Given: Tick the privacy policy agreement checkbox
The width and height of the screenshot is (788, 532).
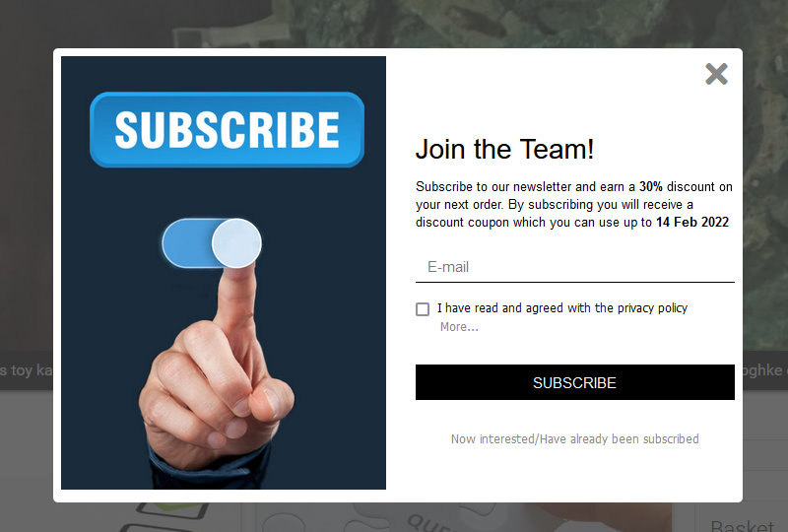Looking at the screenshot, I should pos(423,308).
